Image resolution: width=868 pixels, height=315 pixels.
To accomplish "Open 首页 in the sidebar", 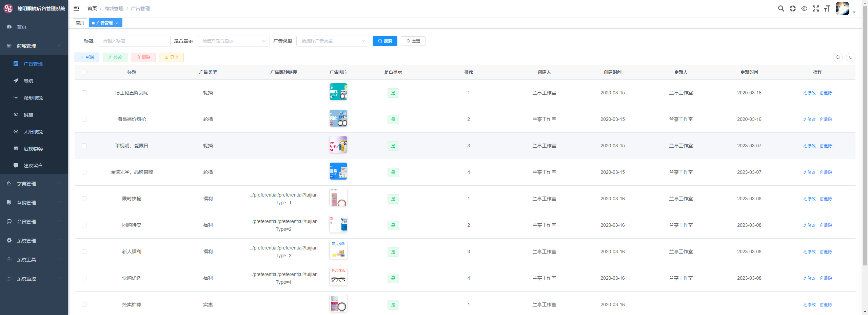I will click(34, 26).
